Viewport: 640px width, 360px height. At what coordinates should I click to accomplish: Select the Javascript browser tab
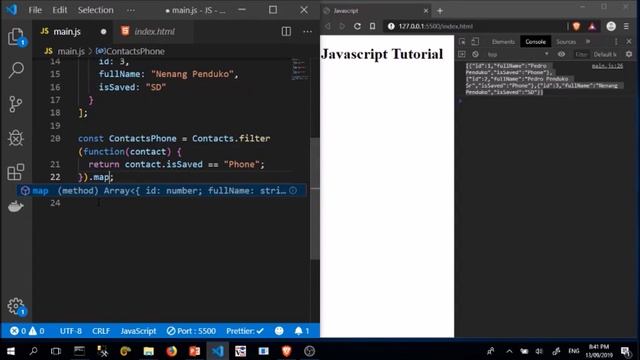(x=376, y=11)
